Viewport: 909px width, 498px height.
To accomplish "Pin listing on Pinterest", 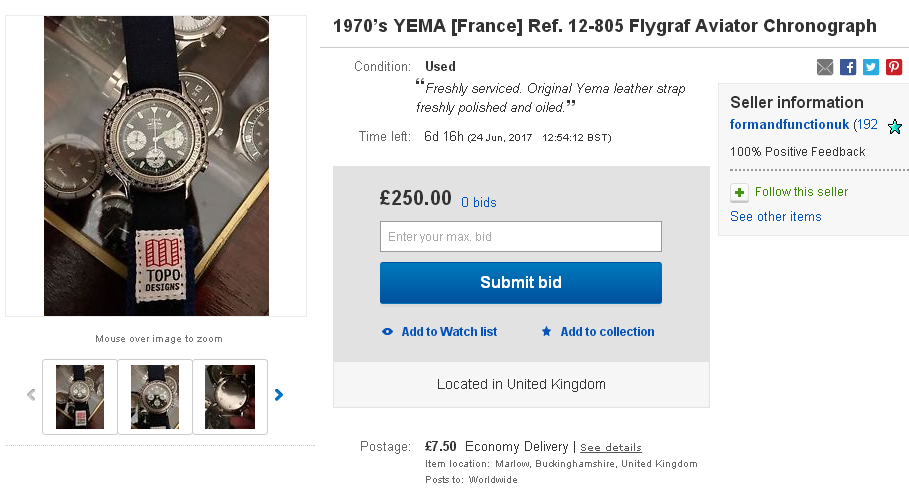I will pos(894,67).
